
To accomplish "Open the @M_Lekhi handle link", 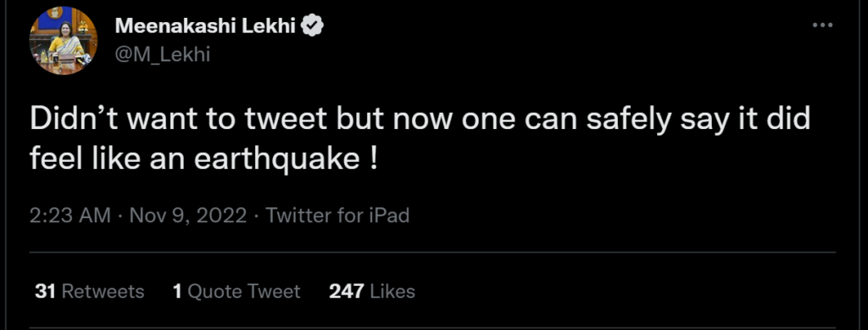I will [x=163, y=55].
